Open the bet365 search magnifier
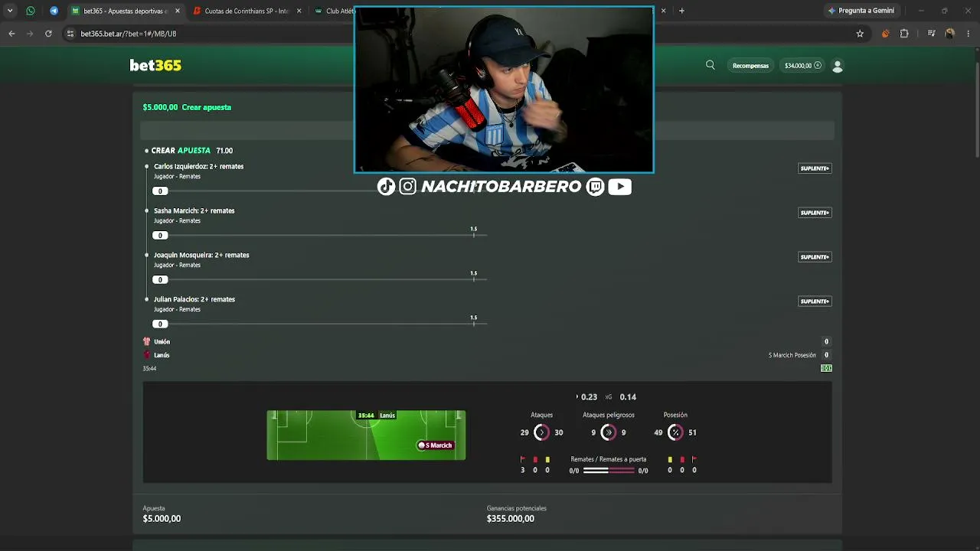Screen dimensions: 980x551 pyautogui.click(x=710, y=65)
